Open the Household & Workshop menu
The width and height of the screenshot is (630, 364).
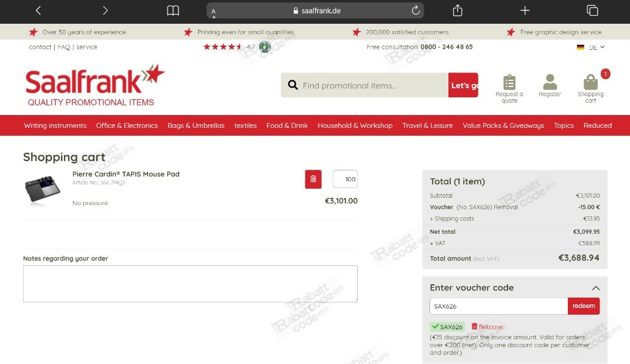click(355, 125)
